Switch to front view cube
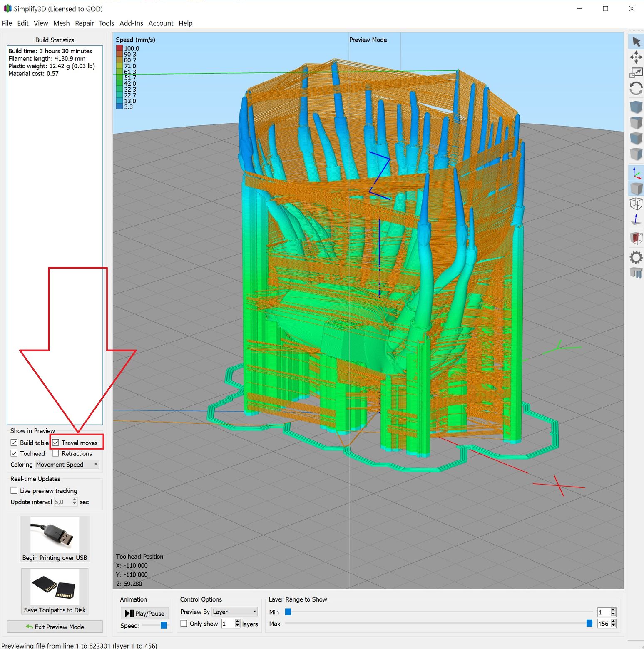The width and height of the screenshot is (644, 649). click(x=636, y=138)
